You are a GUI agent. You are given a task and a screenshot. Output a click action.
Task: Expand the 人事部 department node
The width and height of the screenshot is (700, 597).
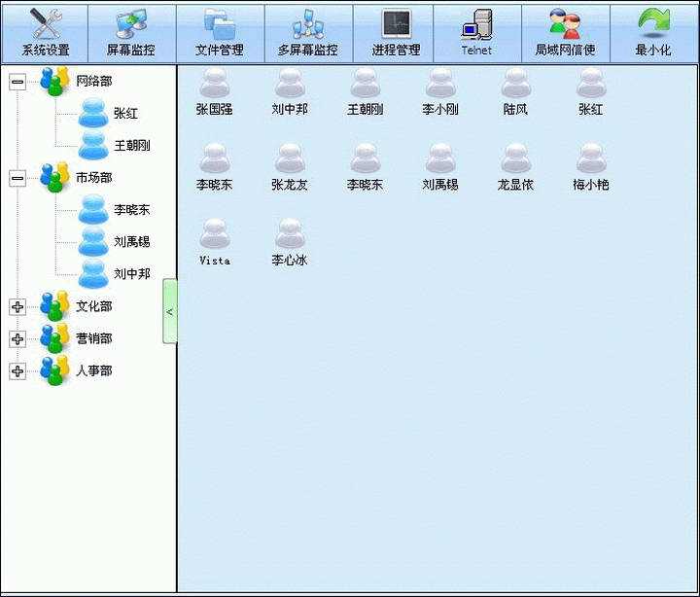click(17, 371)
